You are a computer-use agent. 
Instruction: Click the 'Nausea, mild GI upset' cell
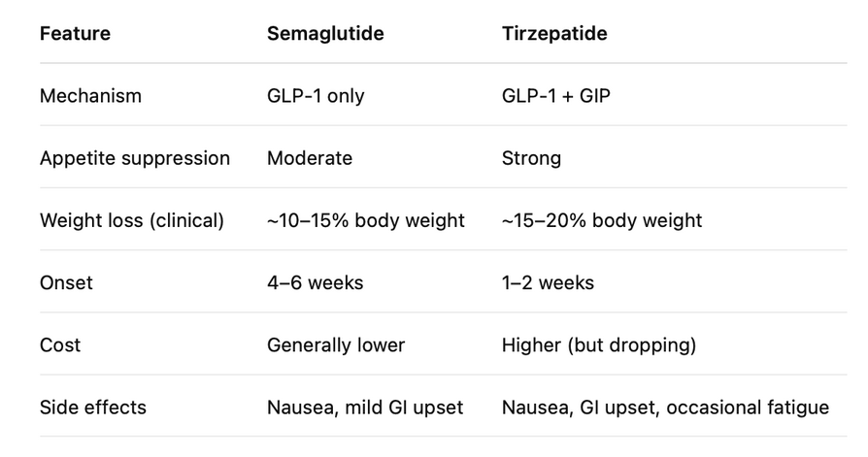(365, 408)
